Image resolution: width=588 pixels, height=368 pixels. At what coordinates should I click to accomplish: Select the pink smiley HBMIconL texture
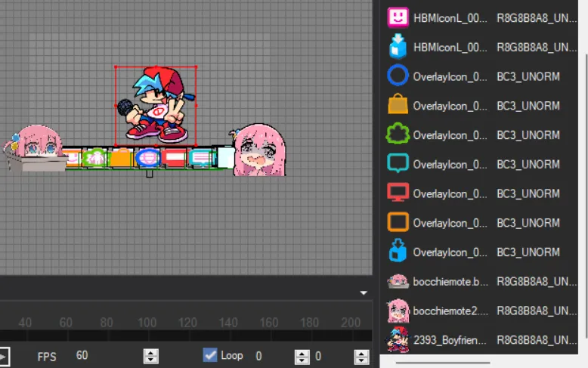tap(449, 18)
